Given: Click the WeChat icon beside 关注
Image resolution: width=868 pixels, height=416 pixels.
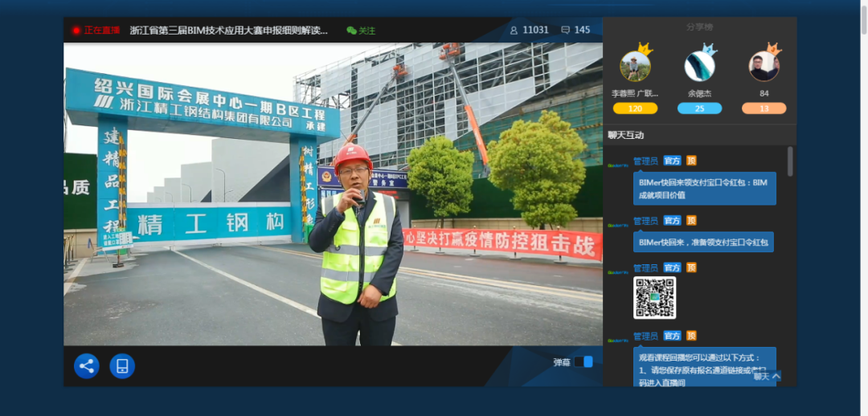Looking at the screenshot, I should pyautogui.click(x=351, y=31).
